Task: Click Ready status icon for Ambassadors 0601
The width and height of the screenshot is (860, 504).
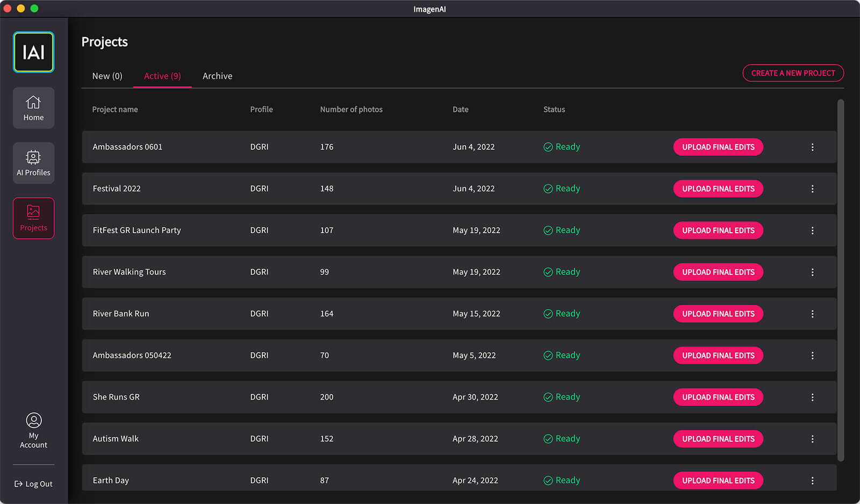Action: coord(548,147)
